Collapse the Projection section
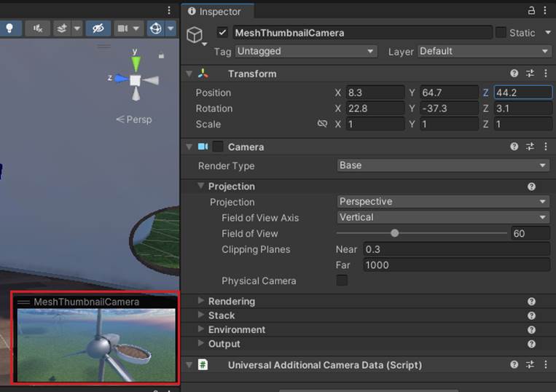556x392 pixels. pos(201,186)
